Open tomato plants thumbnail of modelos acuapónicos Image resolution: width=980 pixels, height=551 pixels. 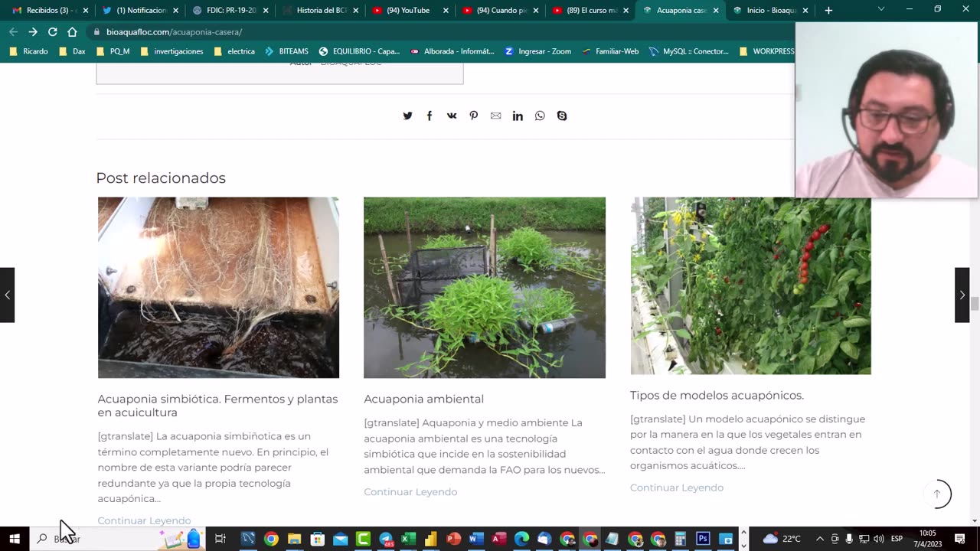click(x=750, y=286)
